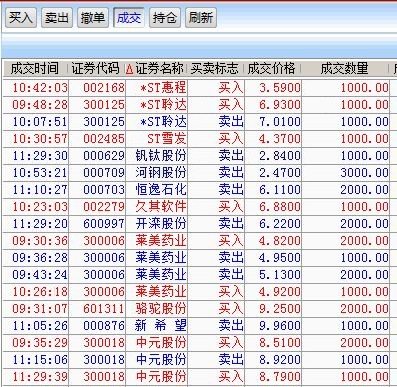The height and width of the screenshot is (387, 397).
Task: Select price 4.3700
Action: pyautogui.click(x=280, y=139)
